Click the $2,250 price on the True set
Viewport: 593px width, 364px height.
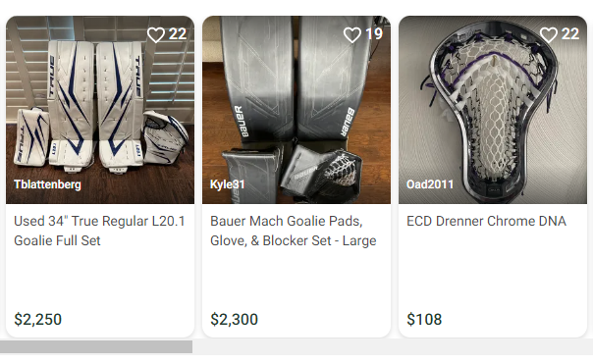click(38, 320)
